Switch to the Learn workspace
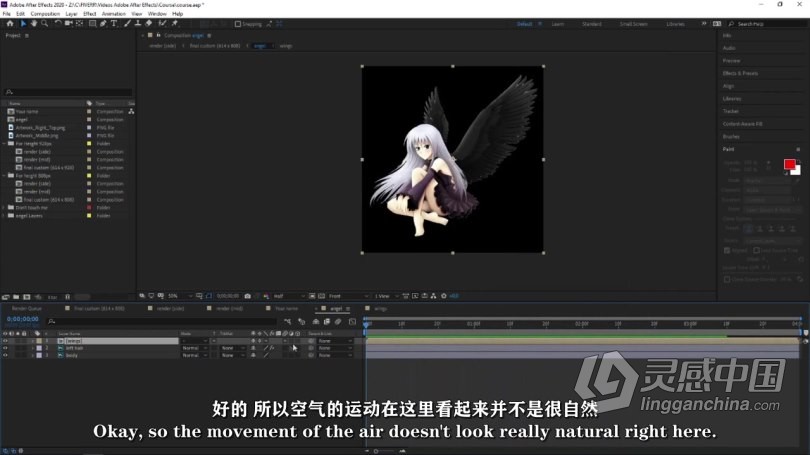Screen dimensions: 810x455 click(x=558, y=24)
